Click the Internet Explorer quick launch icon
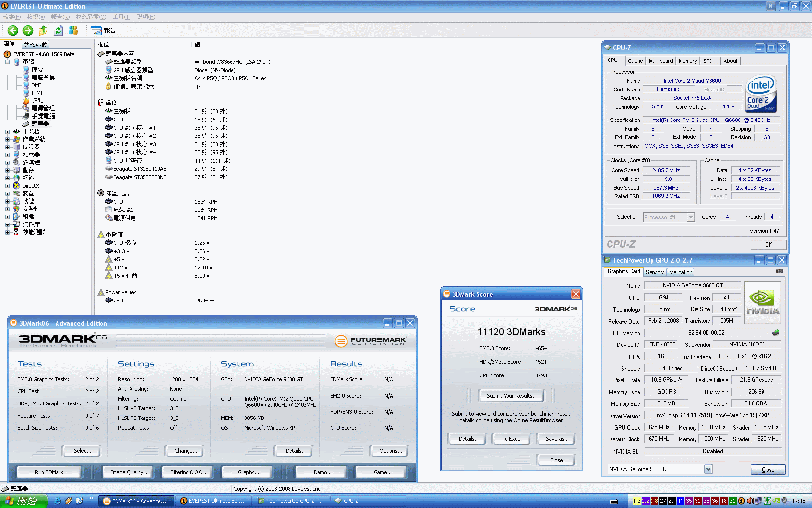This screenshot has height=508, width=812. [x=58, y=501]
